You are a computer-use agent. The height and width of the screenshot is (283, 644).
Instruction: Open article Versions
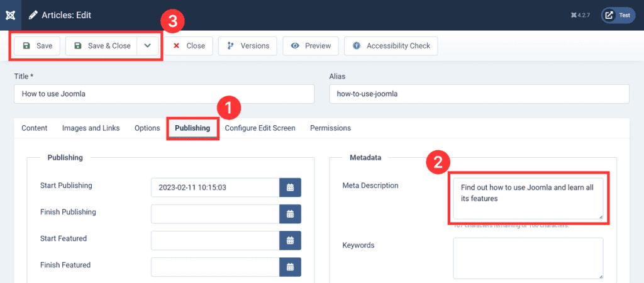[x=248, y=45]
